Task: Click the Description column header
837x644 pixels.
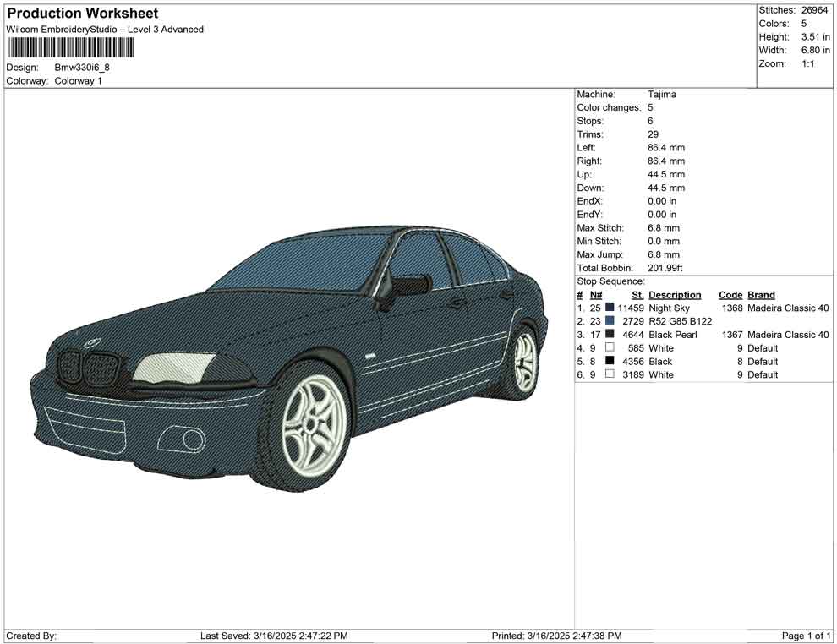Action: (675, 295)
